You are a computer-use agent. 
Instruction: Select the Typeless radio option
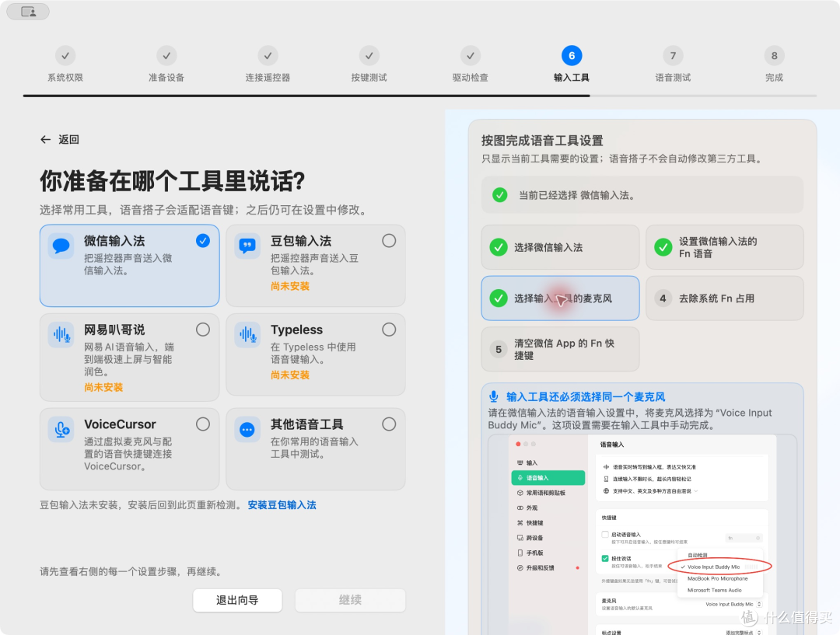389,330
